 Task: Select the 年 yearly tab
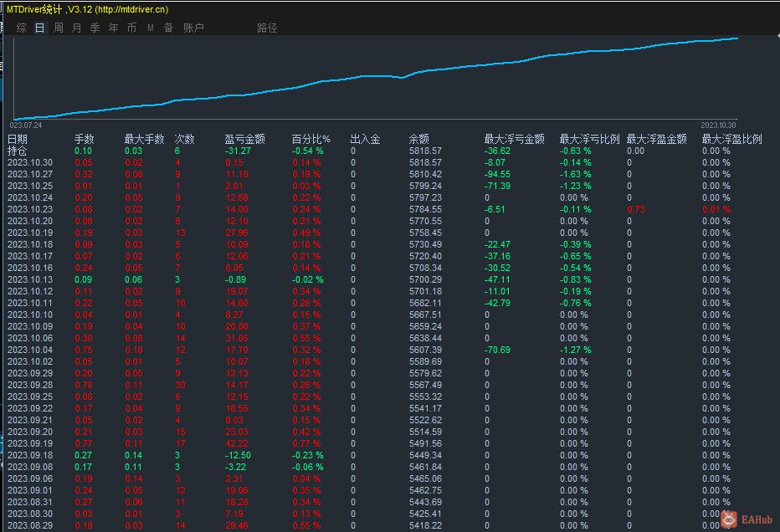click(x=113, y=28)
